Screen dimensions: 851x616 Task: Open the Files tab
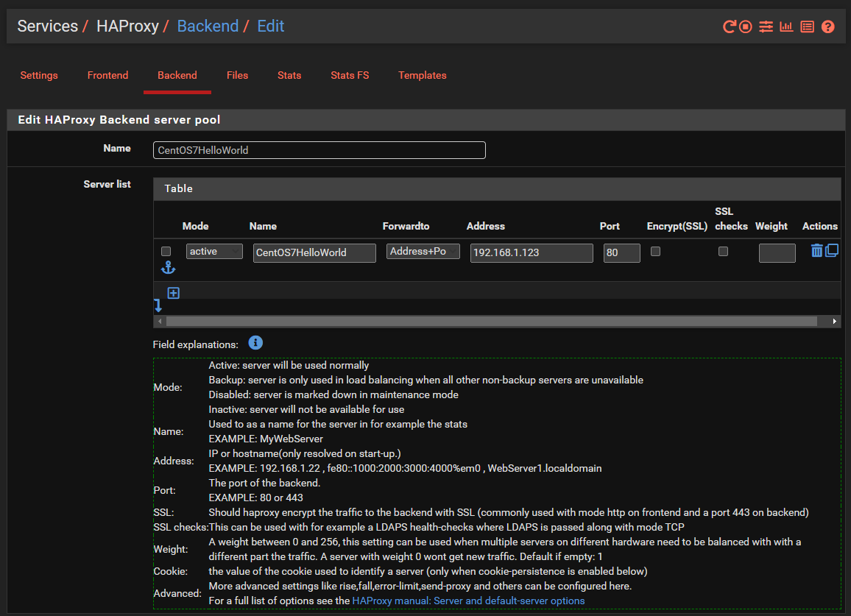[x=237, y=76]
